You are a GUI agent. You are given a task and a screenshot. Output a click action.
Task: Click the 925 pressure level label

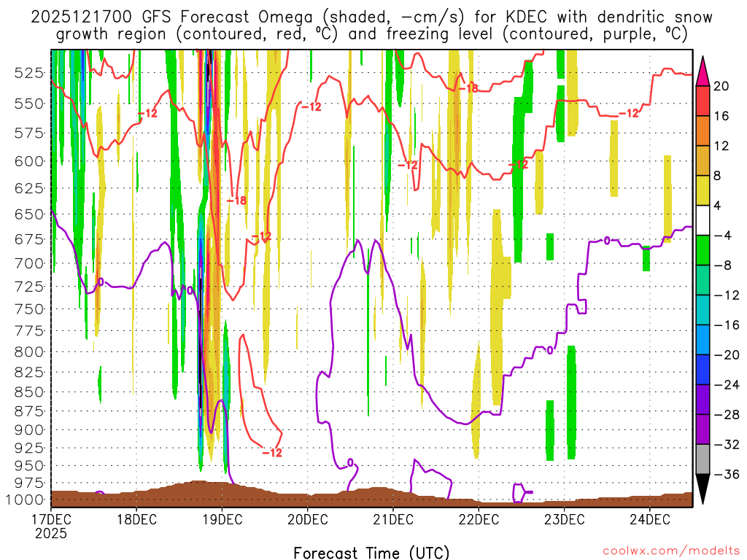click(28, 448)
